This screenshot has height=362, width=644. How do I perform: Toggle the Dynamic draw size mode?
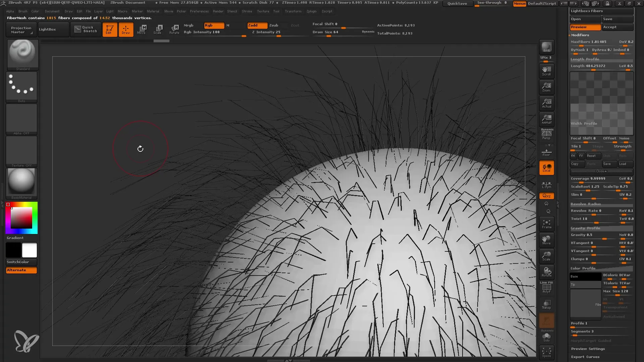coord(368,32)
